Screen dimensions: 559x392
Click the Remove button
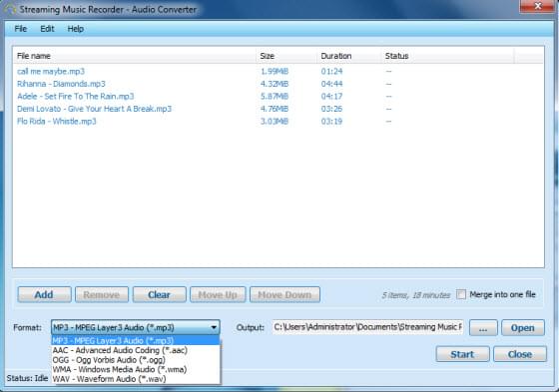[x=102, y=294]
